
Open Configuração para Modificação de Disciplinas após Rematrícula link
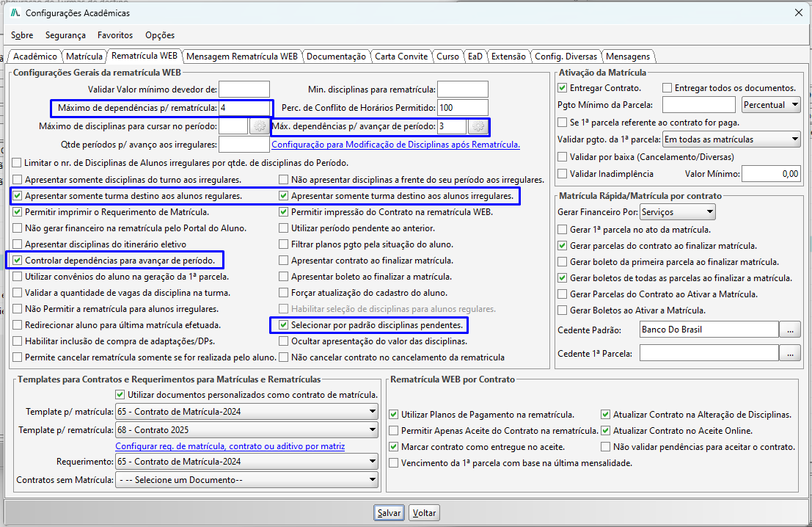(395, 145)
